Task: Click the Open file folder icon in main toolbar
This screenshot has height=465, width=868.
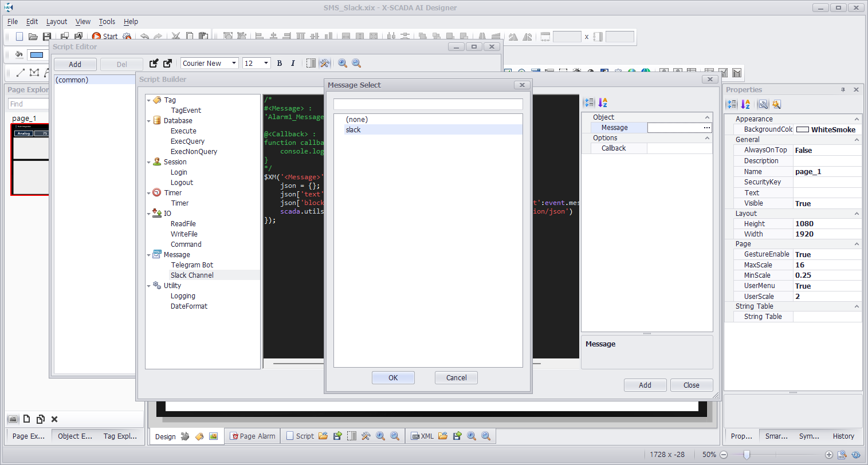Action: coord(33,36)
